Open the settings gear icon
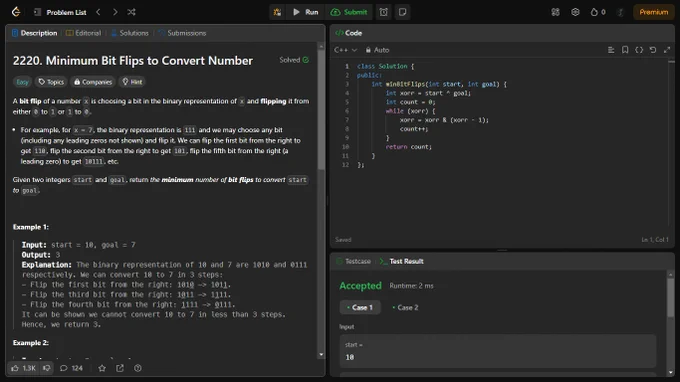Screen dimensions: 680x382 point(575,12)
